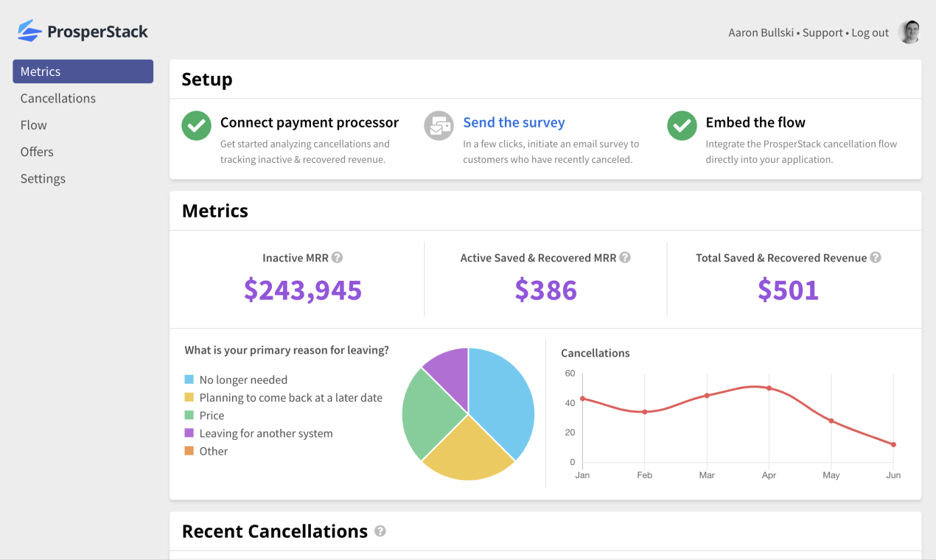Click the green checkmark beside Embed the flow

pos(682,126)
